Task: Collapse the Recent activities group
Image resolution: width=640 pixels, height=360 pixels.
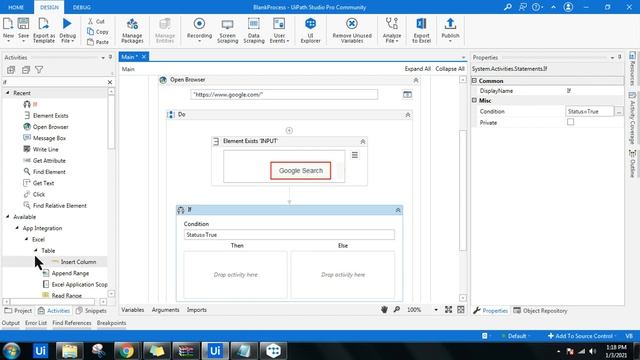Action: coord(8,93)
